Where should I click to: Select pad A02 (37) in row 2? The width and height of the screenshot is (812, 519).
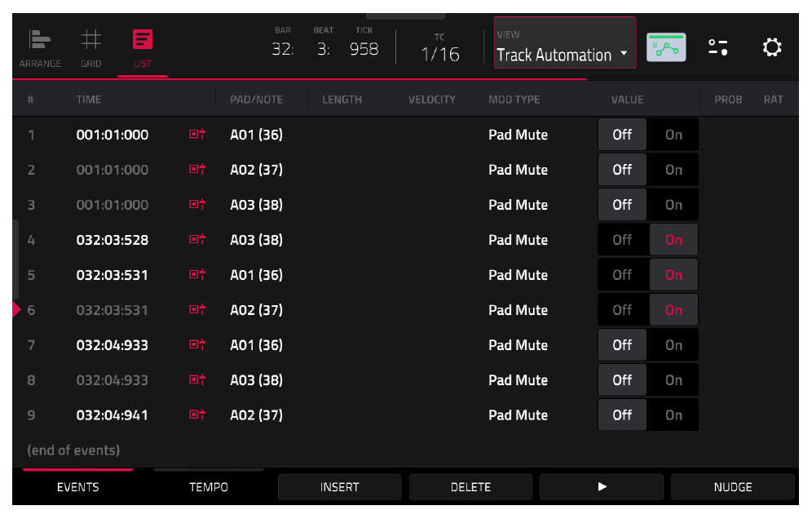coord(256,170)
